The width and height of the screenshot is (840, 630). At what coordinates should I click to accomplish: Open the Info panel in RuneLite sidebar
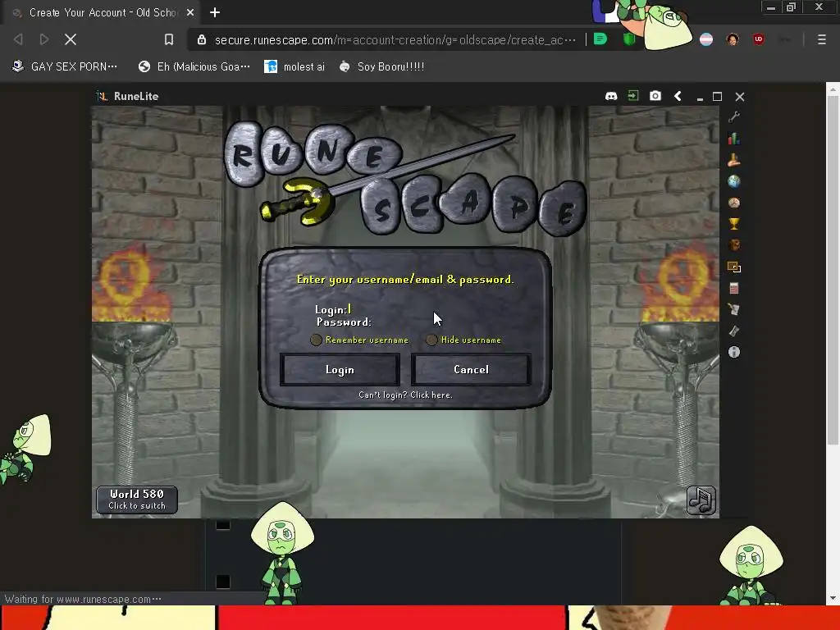(734, 352)
